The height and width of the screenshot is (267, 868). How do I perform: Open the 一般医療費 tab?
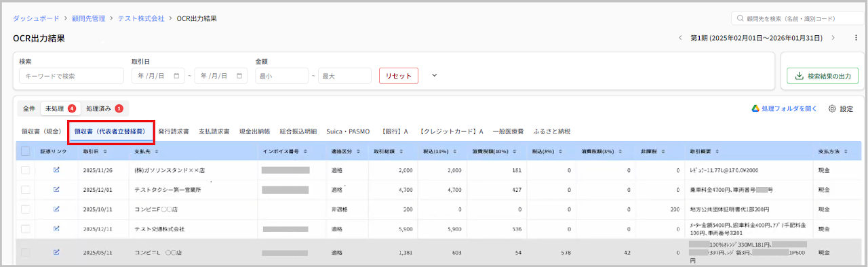[507, 131]
